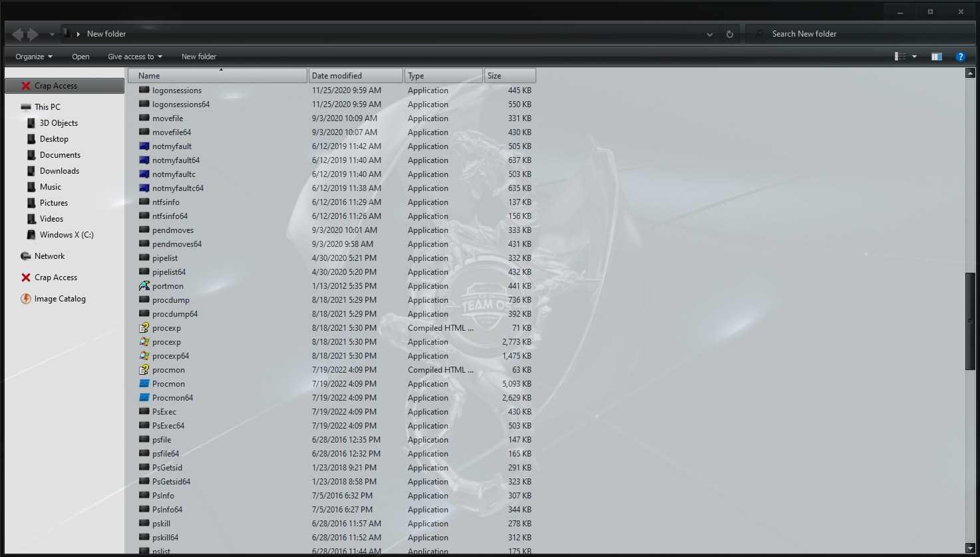Open Desktop in the sidebar
Screen dimensions: 980x557
tap(54, 139)
